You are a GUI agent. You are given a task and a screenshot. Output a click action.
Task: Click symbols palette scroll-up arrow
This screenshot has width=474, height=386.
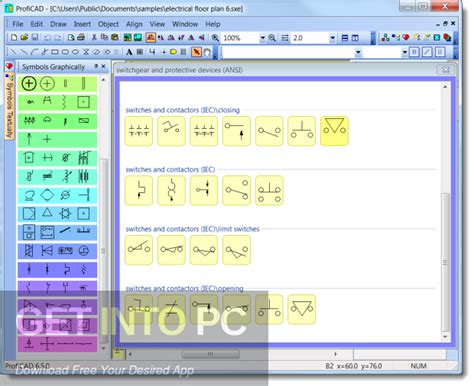pos(103,80)
